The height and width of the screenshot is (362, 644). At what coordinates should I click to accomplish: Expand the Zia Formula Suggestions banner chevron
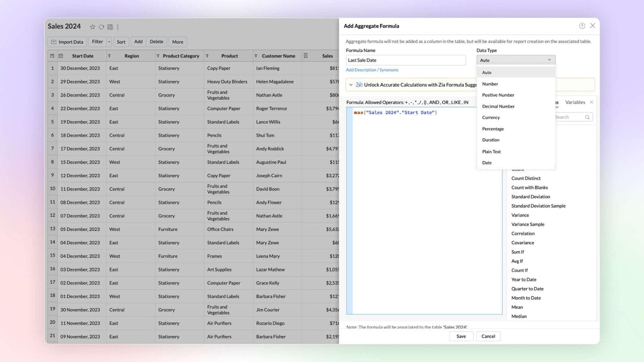351,85
